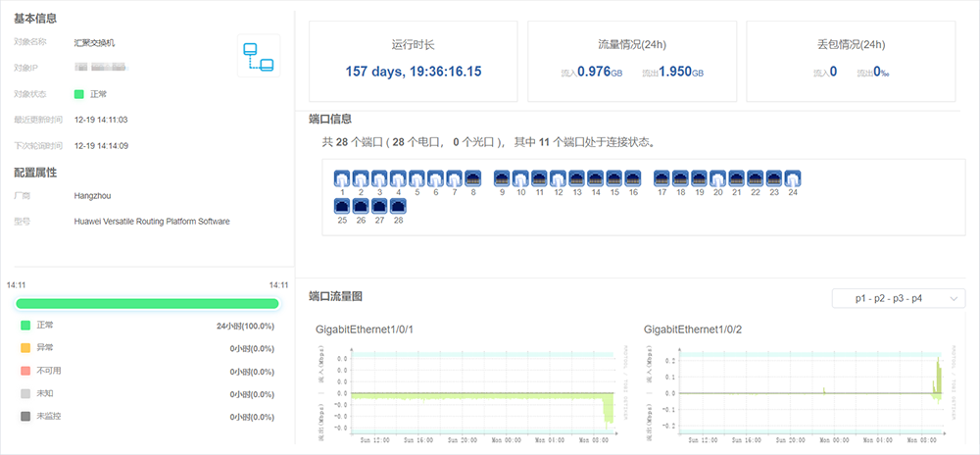Click the green 正常 legend swatch
The height and width of the screenshot is (455, 980).
click(x=25, y=326)
